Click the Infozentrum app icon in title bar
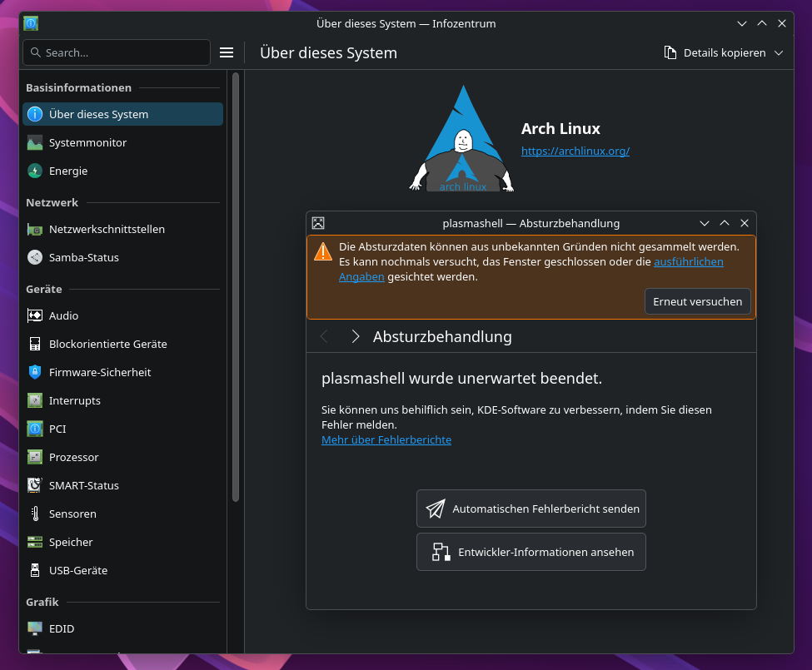Viewport: 812px width, 670px height. (31, 23)
